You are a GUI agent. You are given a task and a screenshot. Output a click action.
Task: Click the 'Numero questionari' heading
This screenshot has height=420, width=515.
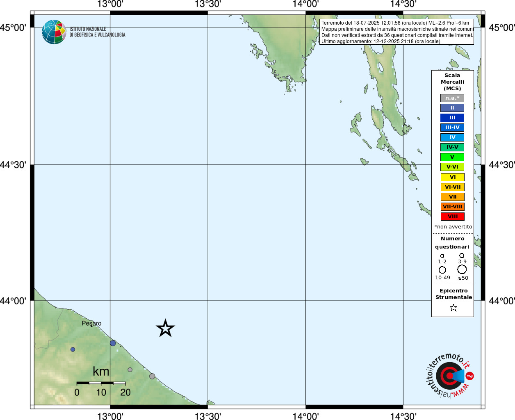(x=452, y=242)
